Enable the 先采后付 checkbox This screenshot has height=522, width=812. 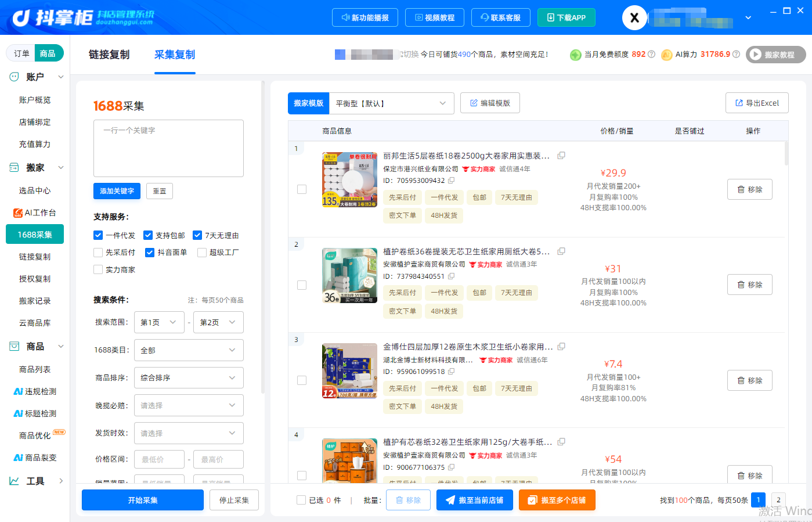point(98,252)
